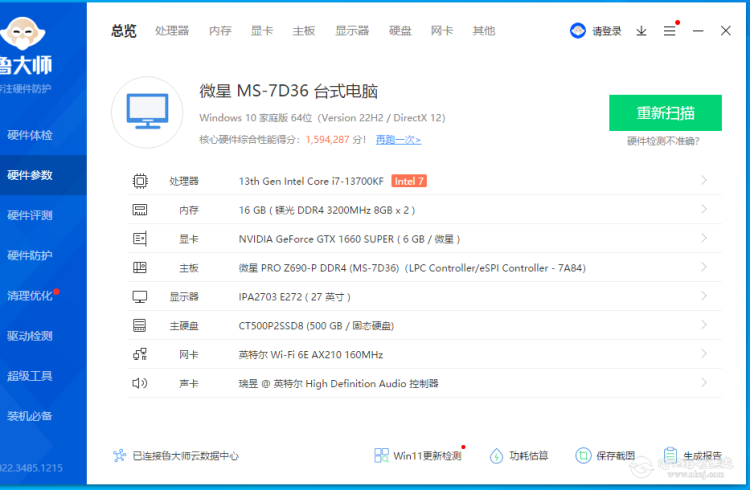Switch to the 总览 tab

pyautogui.click(x=124, y=31)
